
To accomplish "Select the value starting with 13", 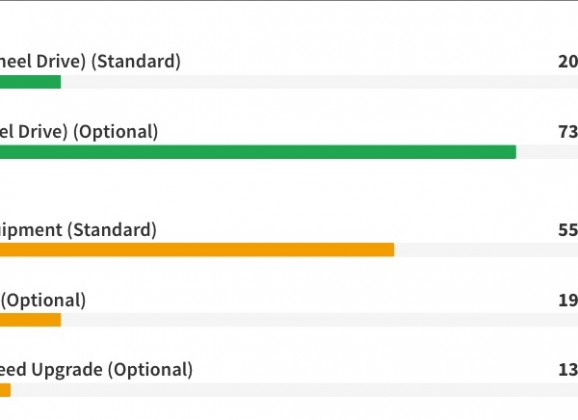I will 568,370.
